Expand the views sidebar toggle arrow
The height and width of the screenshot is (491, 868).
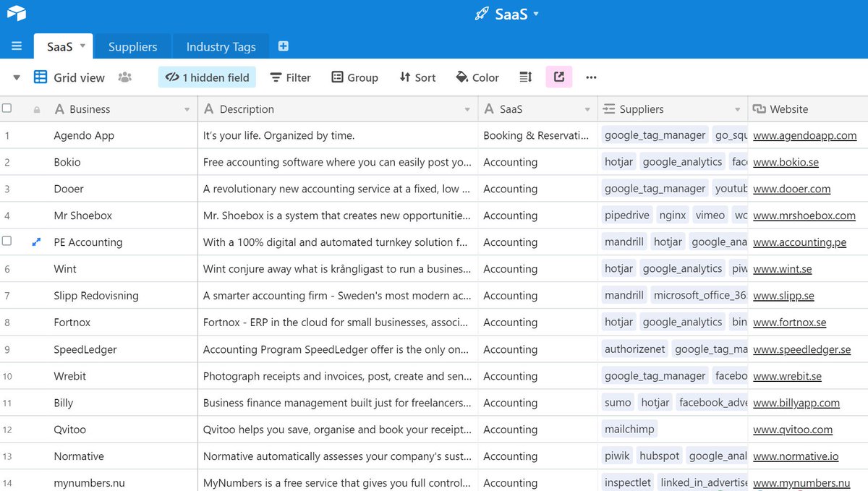pos(17,77)
